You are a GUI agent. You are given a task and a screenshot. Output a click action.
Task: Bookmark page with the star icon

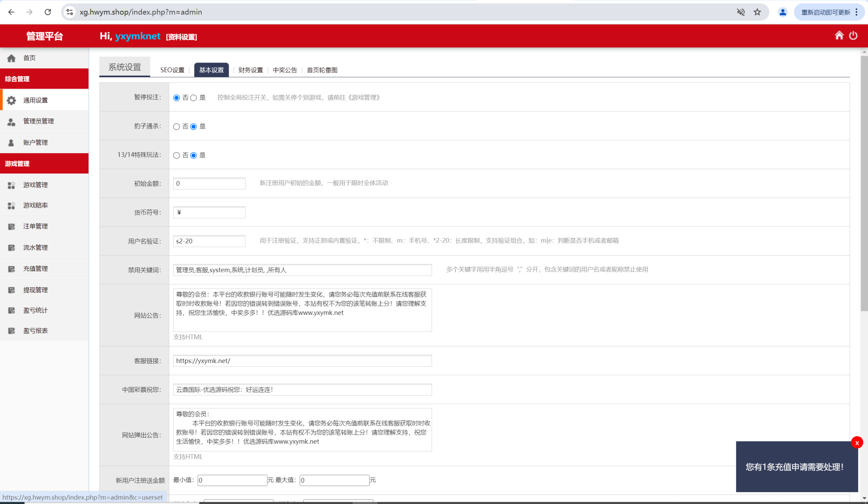click(757, 12)
